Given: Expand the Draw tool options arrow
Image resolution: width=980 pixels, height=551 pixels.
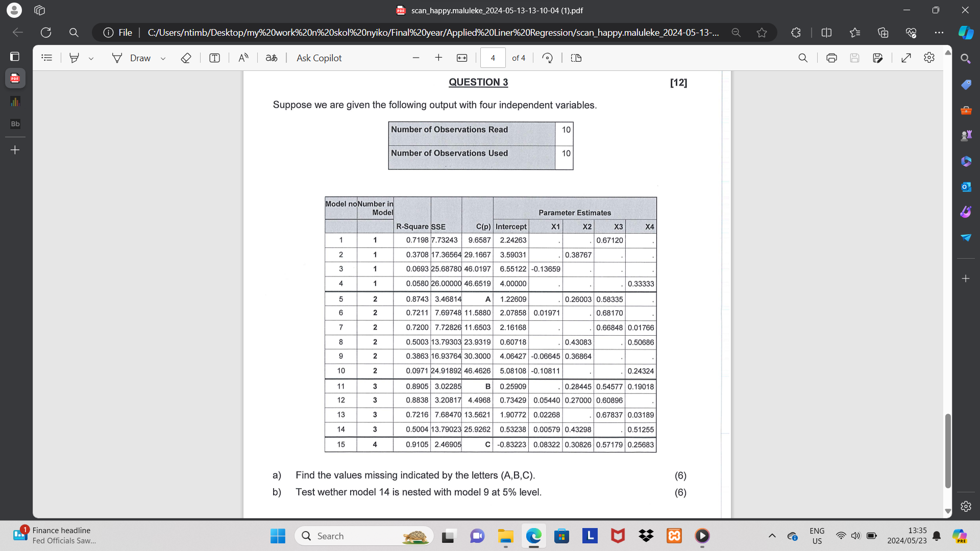Looking at the screenshot, I should (163, 59).
